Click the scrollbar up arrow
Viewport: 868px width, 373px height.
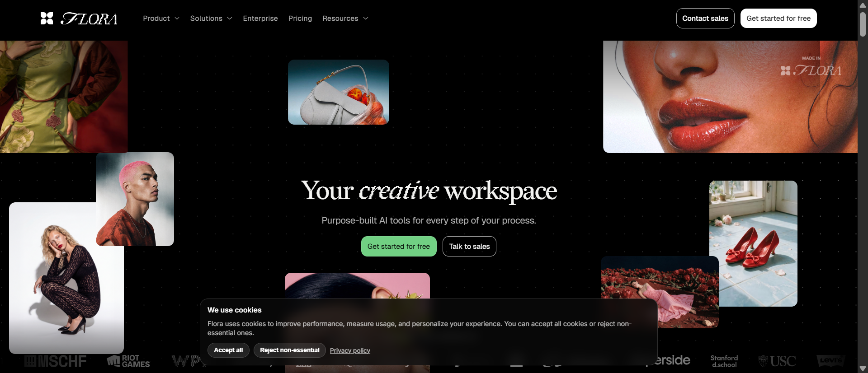863,5
